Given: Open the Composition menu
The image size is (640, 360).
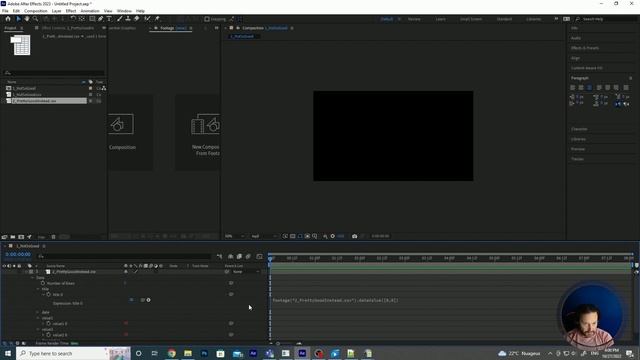Looking at the screenshot, I should 36,11.
